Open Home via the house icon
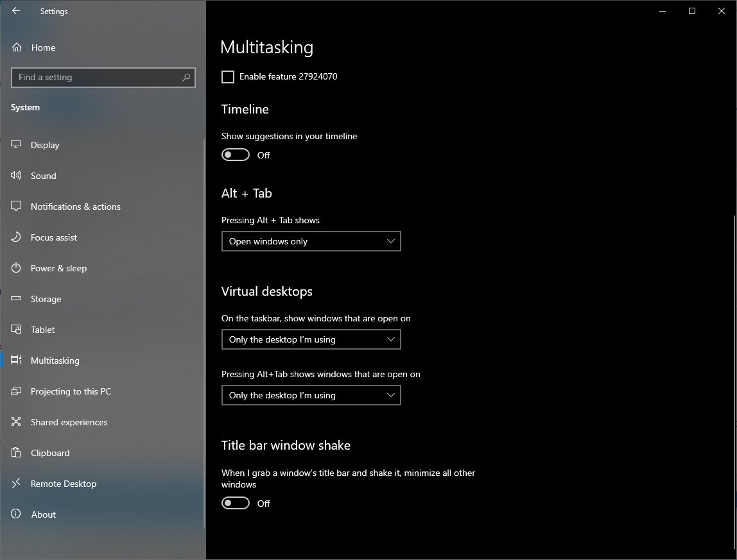Viewport: 737px width, 560px height. pos(17,47)
